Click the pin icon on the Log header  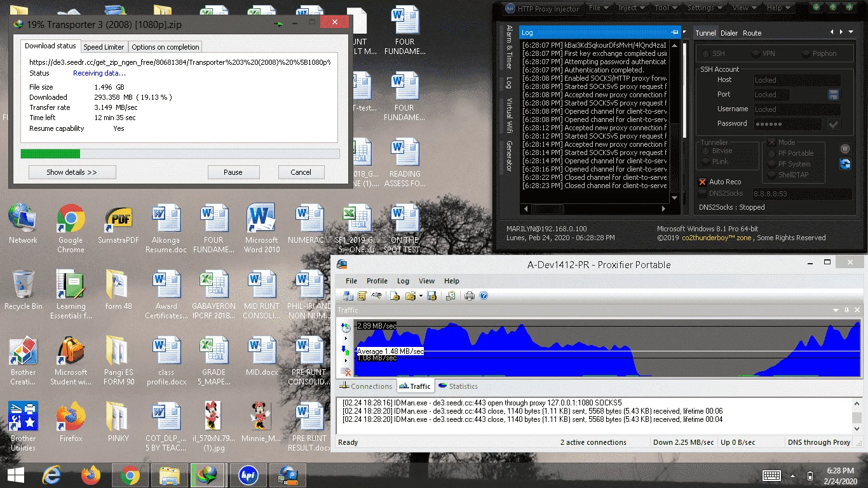[x=675, y=32]
